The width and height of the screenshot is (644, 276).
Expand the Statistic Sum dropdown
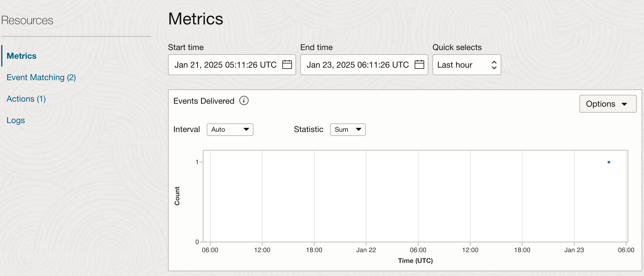click(x=348, y=130)
